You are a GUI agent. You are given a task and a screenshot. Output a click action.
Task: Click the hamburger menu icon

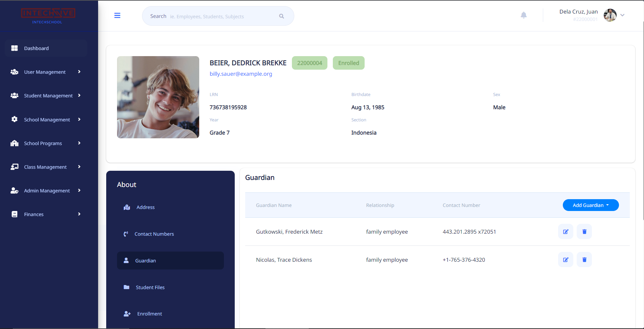click(117, 16)
